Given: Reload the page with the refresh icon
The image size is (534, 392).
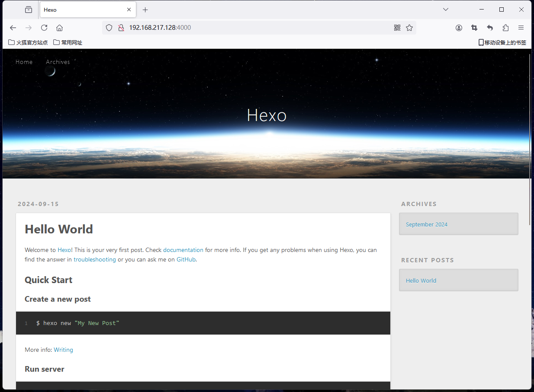Looking at the screenshot, I should point(44,28).
